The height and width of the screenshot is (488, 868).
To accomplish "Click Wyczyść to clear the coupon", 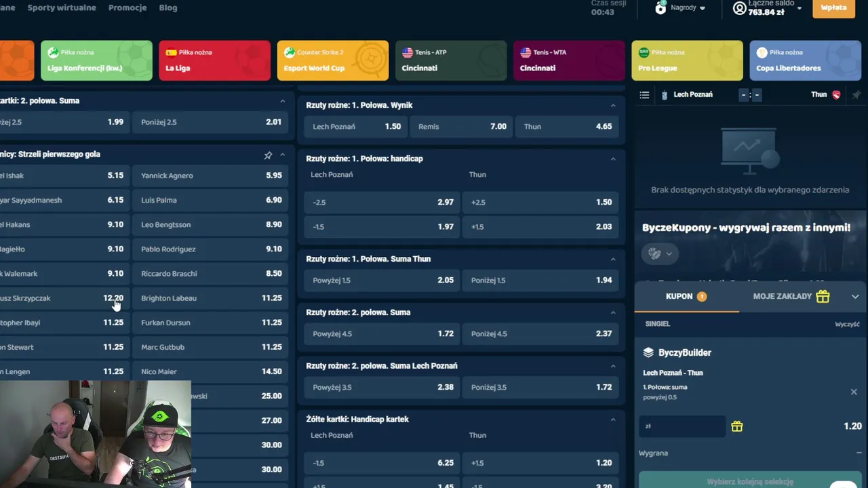I will (847, 325).
